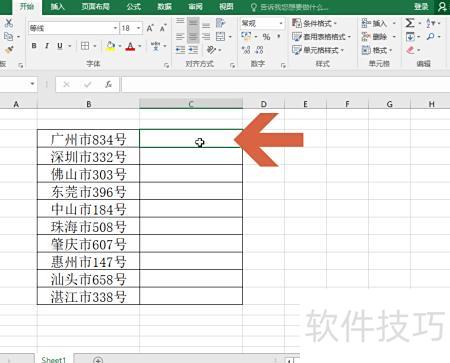Open Conditional Formatting 条件格式
This screenshot has width=450, height=363.
(314, 23)
